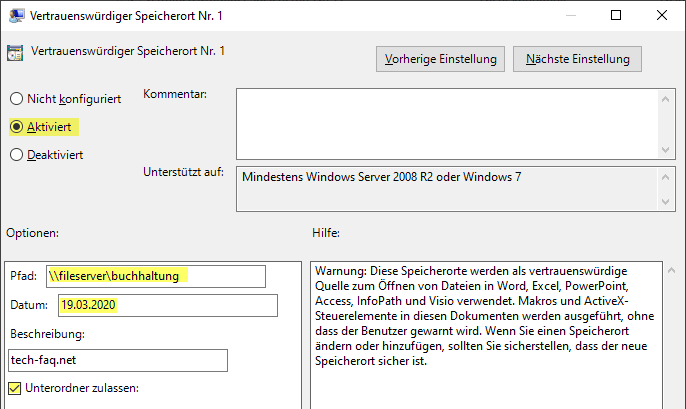Close the Vertrauenswürdiger Speicherort dialog
Screen dimensions: 686x409
pyautogui.click(x=662, y=15)
